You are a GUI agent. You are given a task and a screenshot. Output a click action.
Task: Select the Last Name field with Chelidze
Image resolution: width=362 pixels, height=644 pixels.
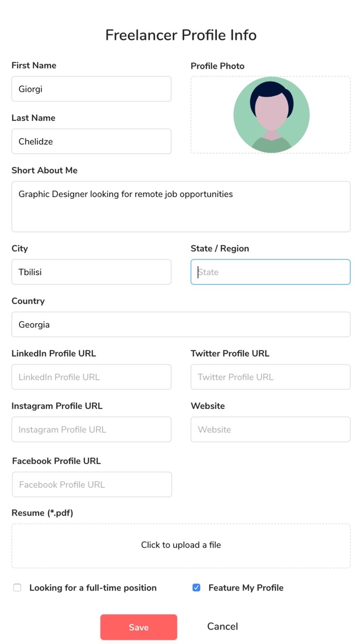click(x=91, y=141)
